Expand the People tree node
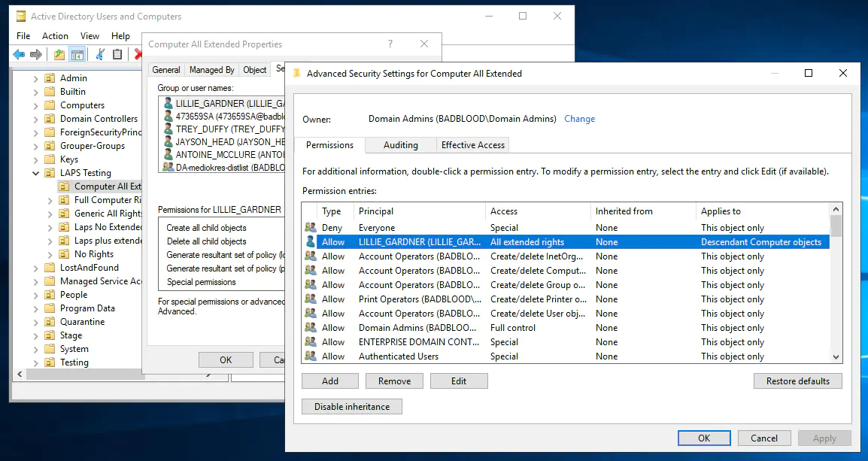868x461 pixels. point(36,295)
